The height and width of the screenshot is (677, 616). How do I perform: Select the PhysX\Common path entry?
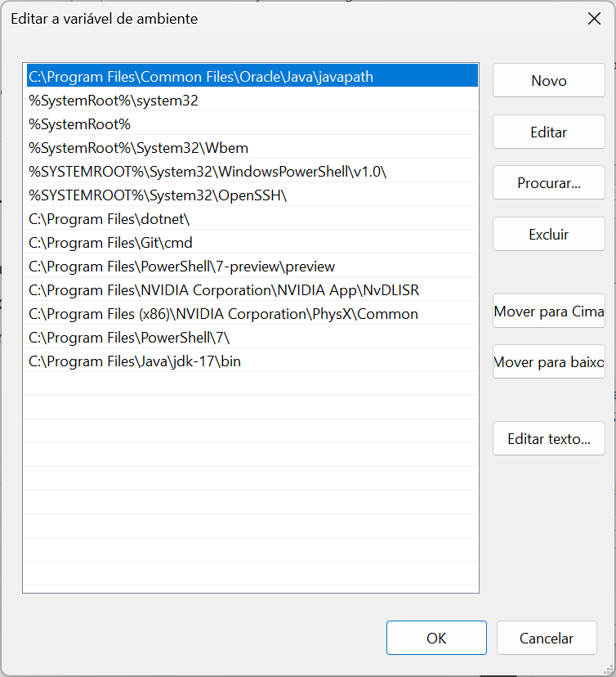[223, 314]
